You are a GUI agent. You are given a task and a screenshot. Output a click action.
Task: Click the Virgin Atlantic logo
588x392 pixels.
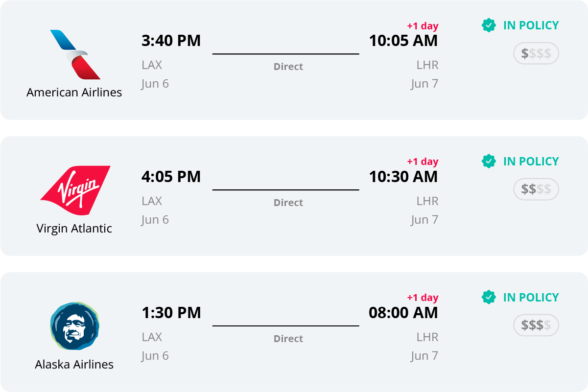tap(75, 190)
